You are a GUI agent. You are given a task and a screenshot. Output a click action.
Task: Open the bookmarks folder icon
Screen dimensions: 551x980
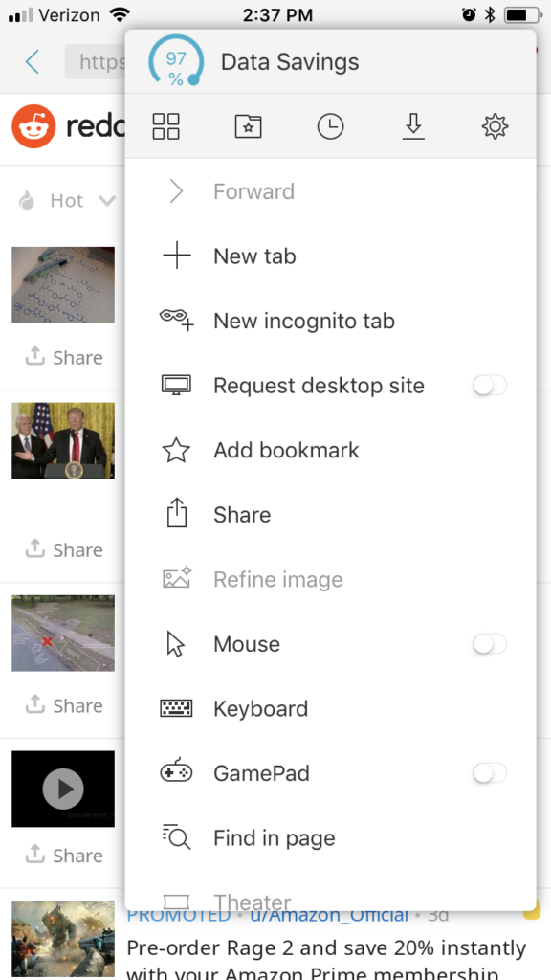(x=248, y=127)
